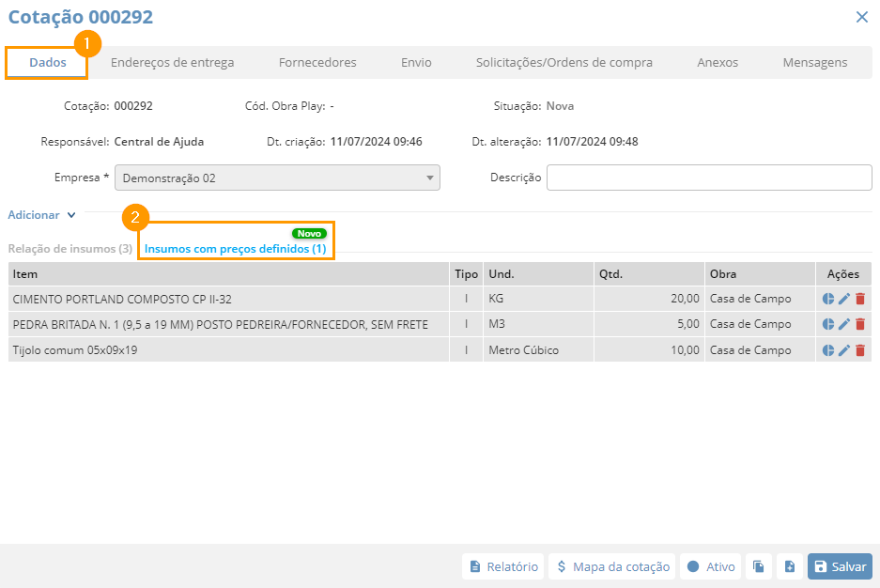Open Solicitações/Ordens de compra tab
This screenshot has height=588, width=880.
point(564,62)
